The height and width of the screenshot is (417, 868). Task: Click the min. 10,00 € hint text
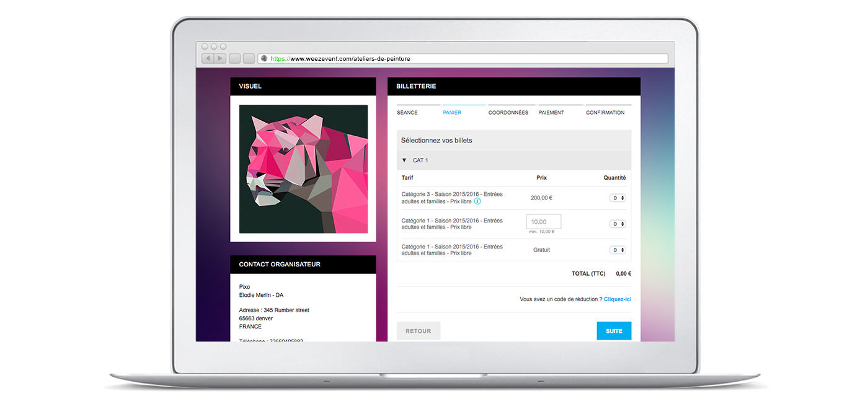tap(542, 232)
